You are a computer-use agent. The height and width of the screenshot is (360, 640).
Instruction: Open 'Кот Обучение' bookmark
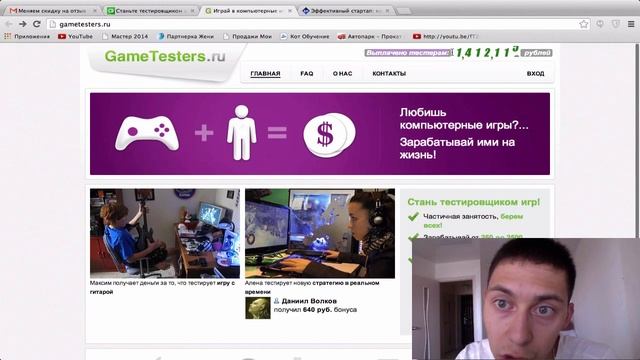[x=304, y=36]
